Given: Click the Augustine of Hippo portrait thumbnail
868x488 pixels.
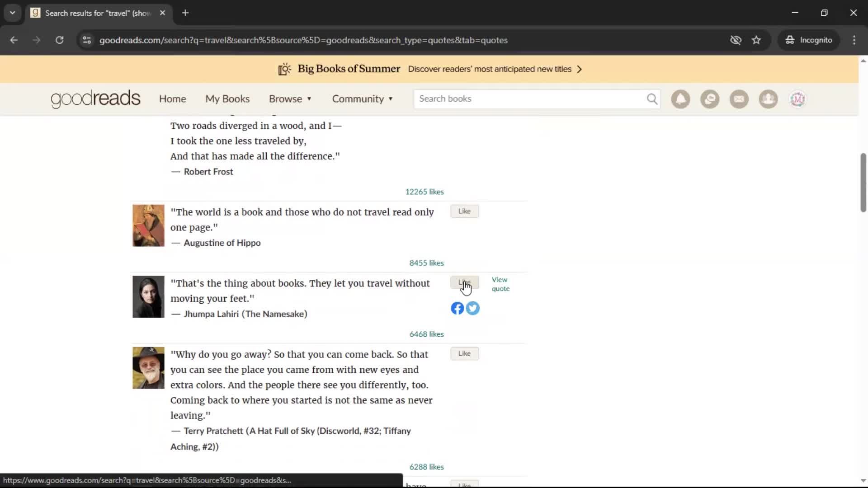Looking at the screenshot, I should click(148, 225).
